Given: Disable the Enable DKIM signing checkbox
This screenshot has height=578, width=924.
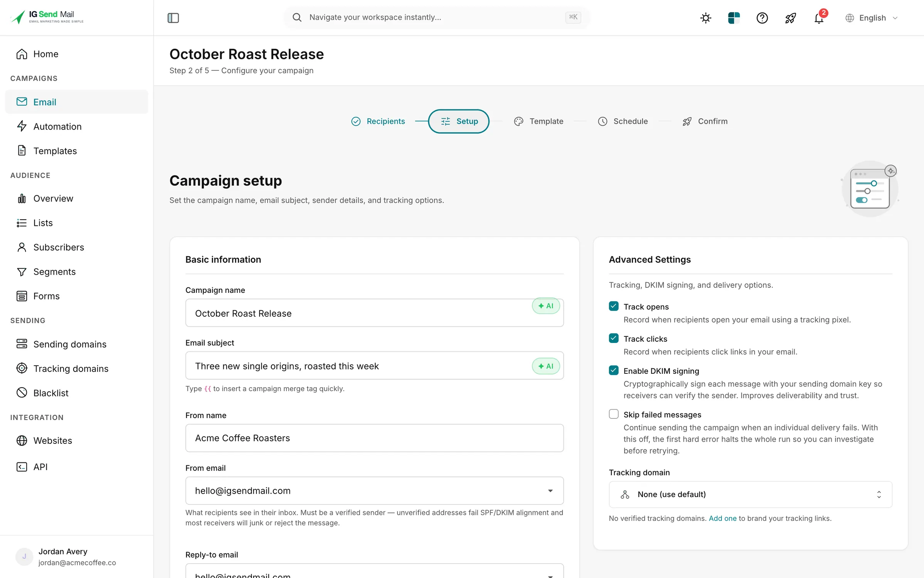Looking at the screenshot, I should coord(614,370).
